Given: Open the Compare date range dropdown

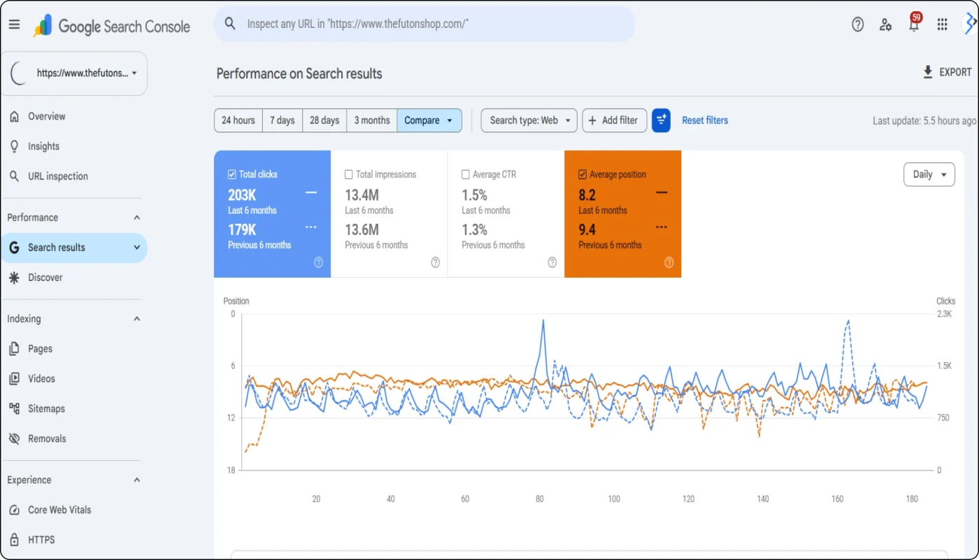Looking at the screenshot, I should tap(429, 120).
